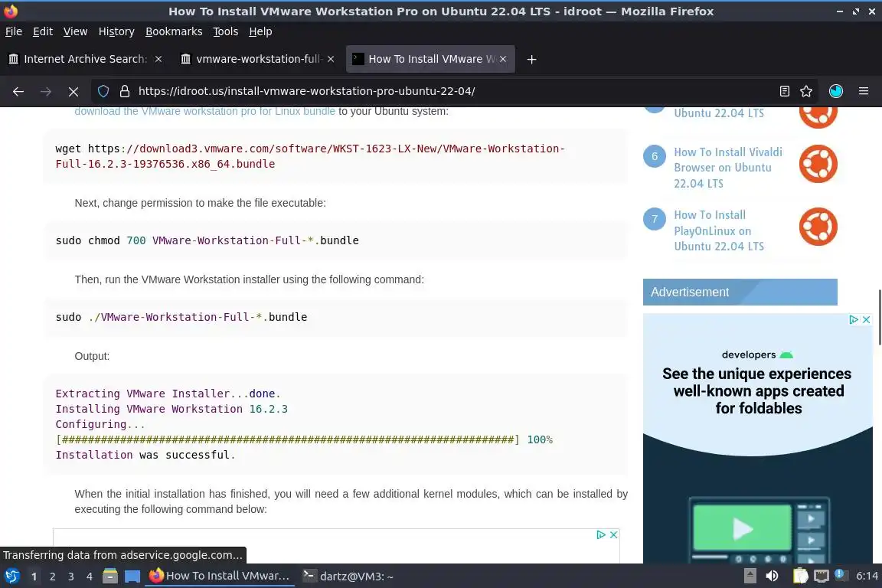
Task: Open How To Install Vivaldi Browser article
Action: coord(728,168)
